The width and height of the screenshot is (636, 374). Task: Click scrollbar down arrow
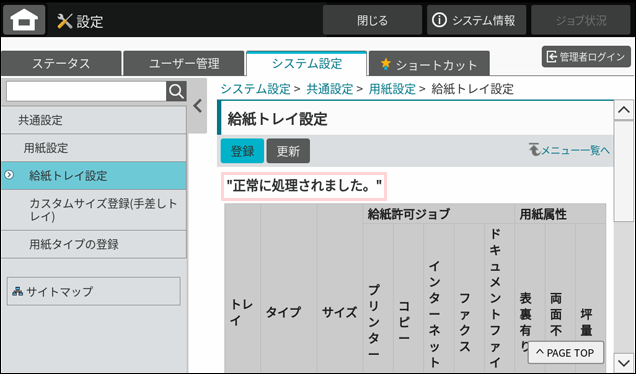point(623,362)
